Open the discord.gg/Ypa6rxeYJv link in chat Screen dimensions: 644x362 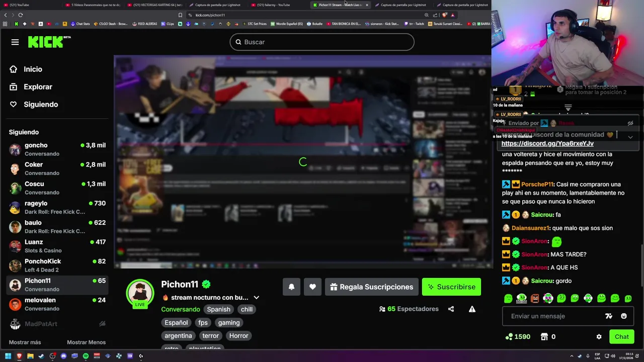pos(547,144)
